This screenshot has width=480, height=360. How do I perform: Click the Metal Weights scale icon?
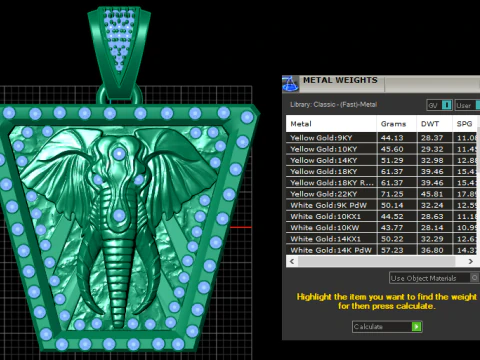click(x=290, y=84)
